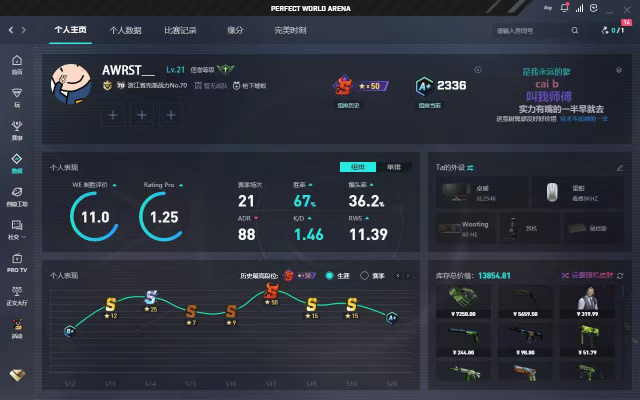Expand the social chat sidebar item
This screenshot has height=400, width=640.
tap(17, 230)
